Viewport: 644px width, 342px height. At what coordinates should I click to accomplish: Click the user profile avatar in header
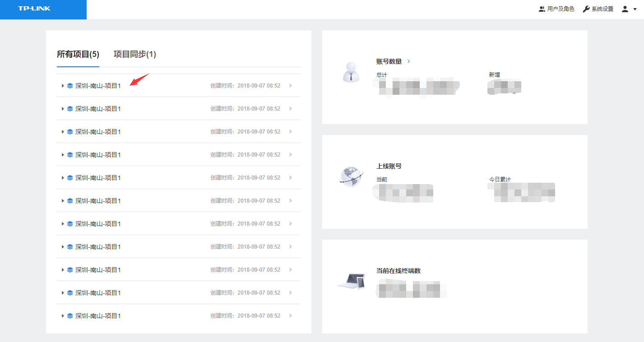[625, 9]
